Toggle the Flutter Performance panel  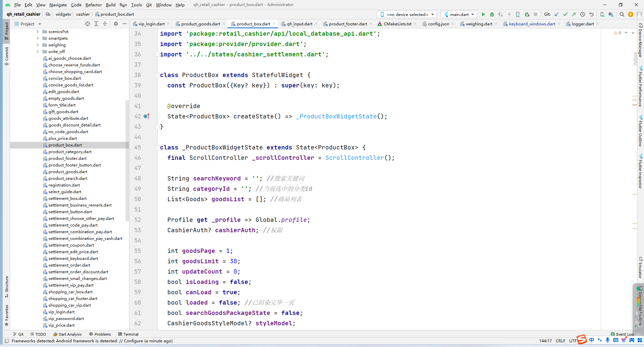click(640, 86)
